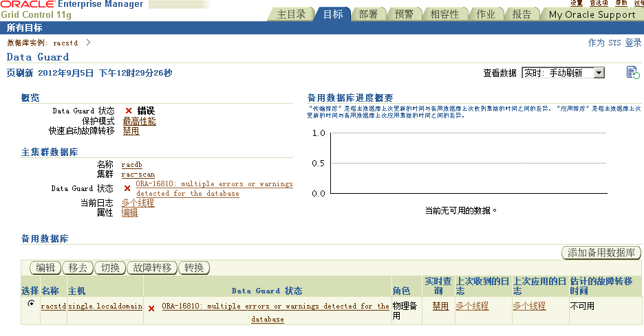The image size is (644, 336).
Task: Click the 最高性能 protection mode link
Action: (139, 122)
